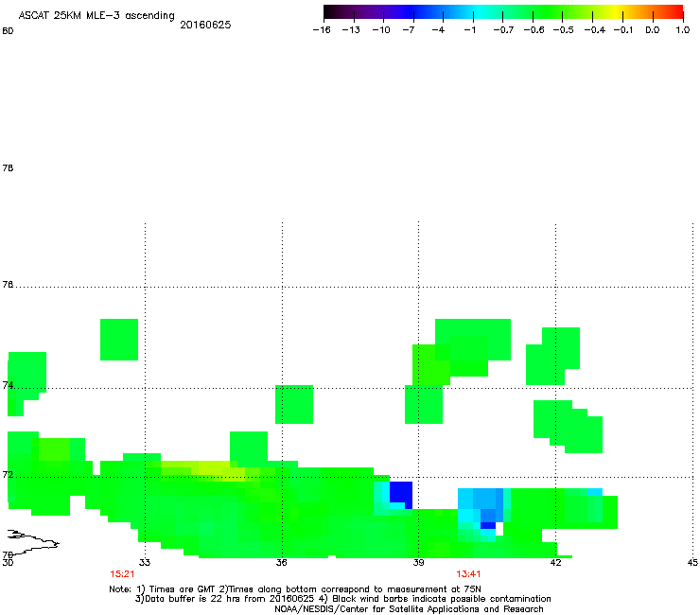Click the -1 color scale label
The height and width of the screenshot is (615, 700).
tap(469, 30)
